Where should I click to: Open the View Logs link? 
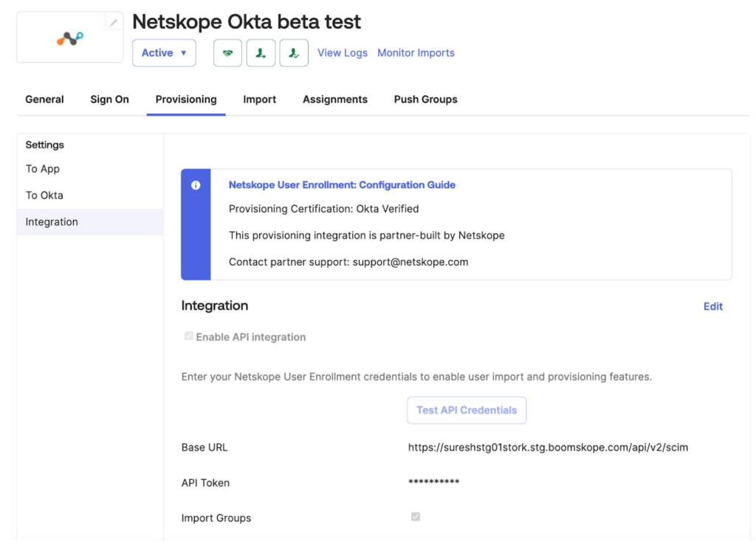(x=343, y=53)
